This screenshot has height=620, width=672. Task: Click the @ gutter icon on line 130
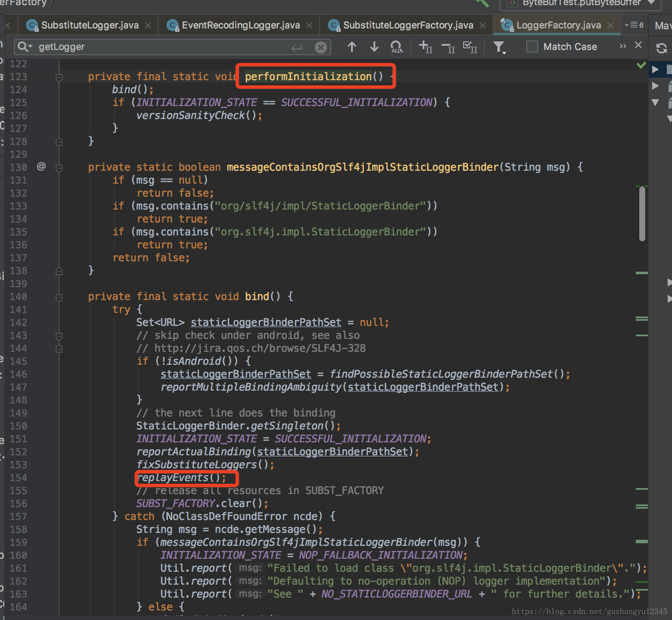[41, 166]
